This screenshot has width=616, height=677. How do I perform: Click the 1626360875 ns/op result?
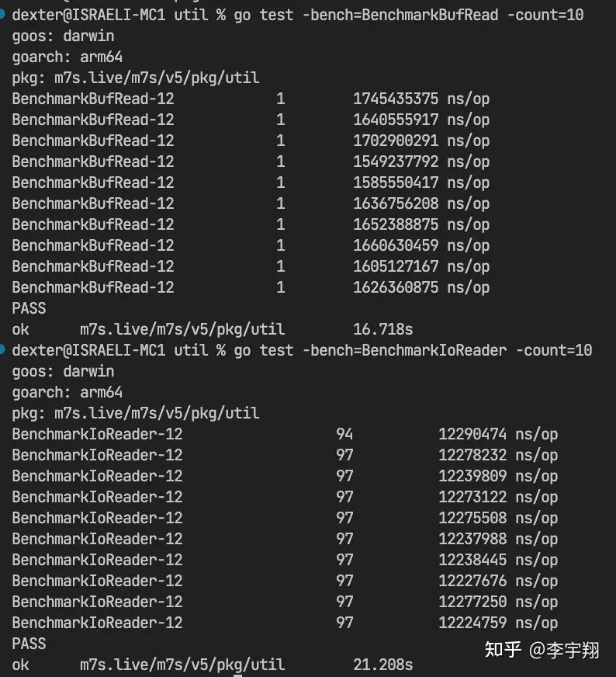point(420,287)
